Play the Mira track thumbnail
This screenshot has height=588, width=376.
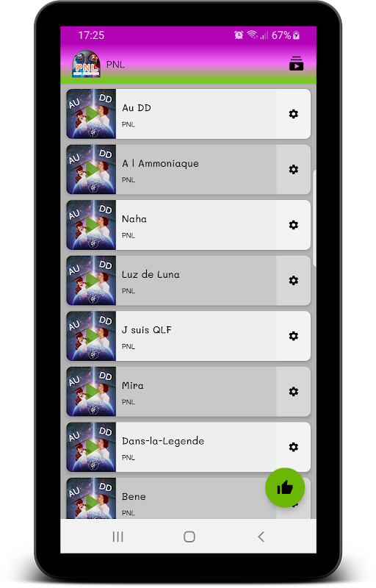point(91,392)
